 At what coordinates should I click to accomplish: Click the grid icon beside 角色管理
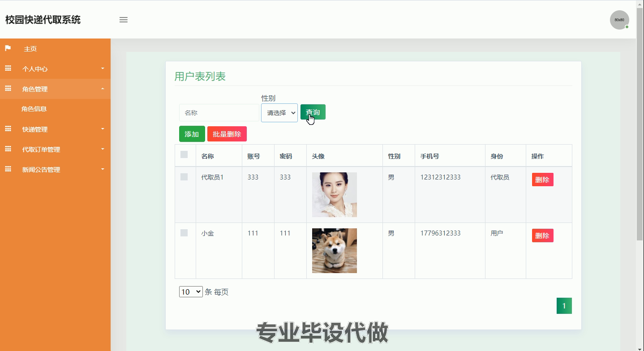click(x=8, y=88)
